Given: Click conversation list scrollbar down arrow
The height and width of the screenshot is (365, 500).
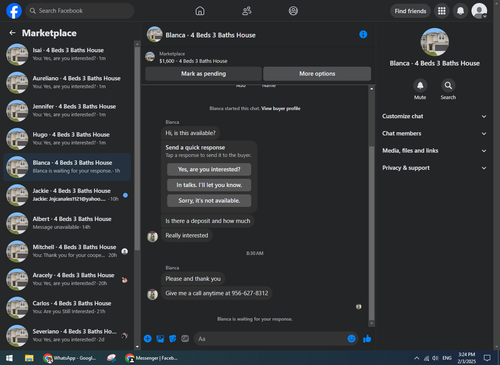Looking at the screenshot, I should [137, 347].
